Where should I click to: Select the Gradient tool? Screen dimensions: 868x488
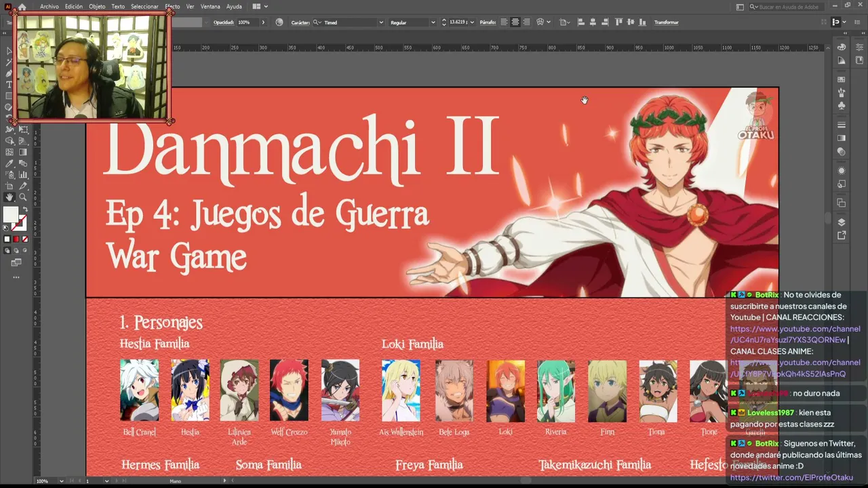point(23,152)
